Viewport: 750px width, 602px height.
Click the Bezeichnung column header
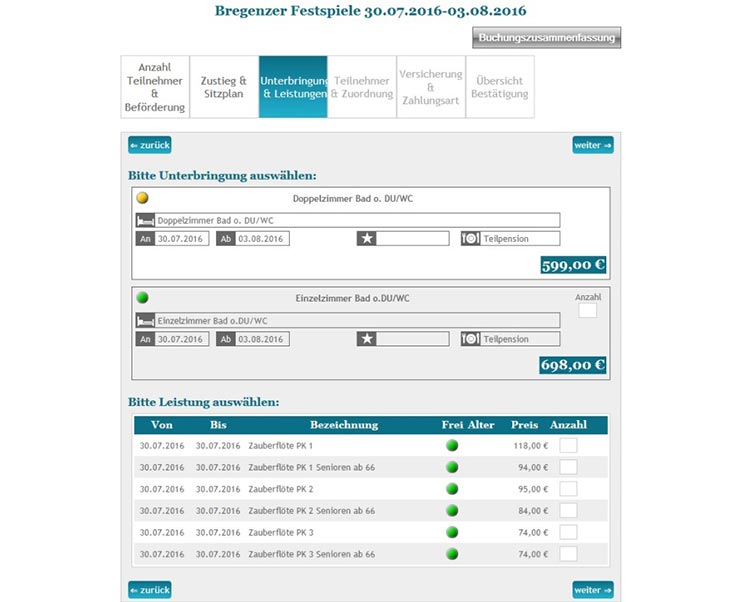(344, 425)
